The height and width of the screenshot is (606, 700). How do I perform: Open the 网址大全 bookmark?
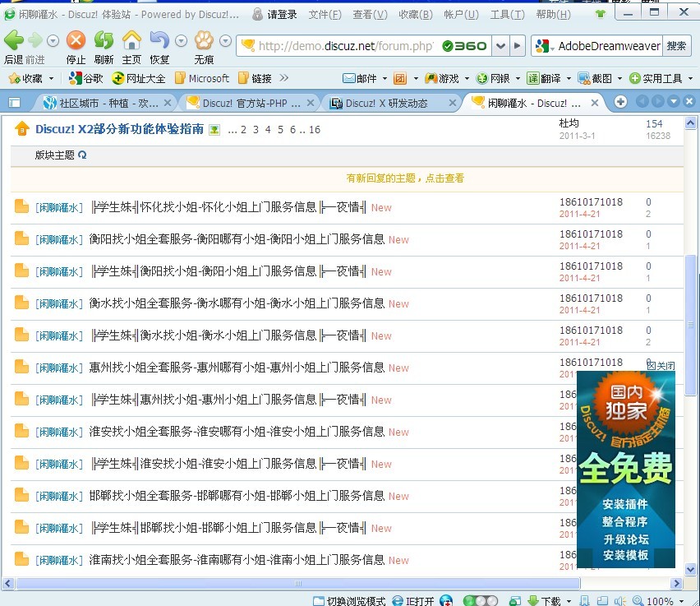click(139, 79)
